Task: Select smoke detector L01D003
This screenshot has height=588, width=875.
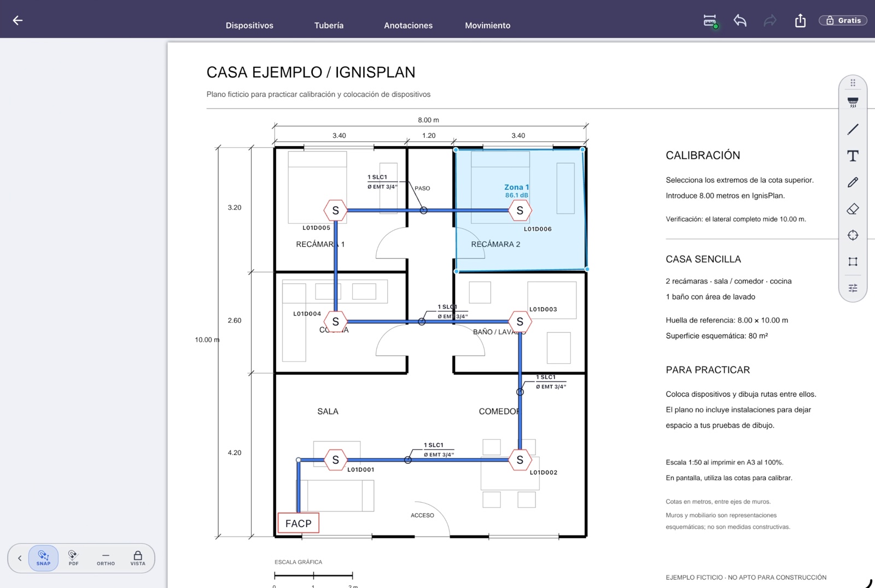Action: point(520,322)
